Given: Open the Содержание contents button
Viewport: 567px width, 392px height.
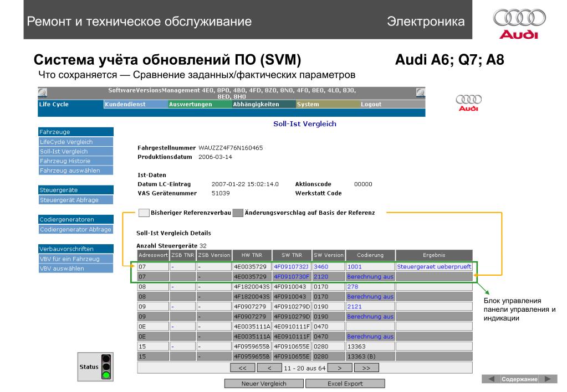Looking at the screenshot, I should [x=519, y=379].
